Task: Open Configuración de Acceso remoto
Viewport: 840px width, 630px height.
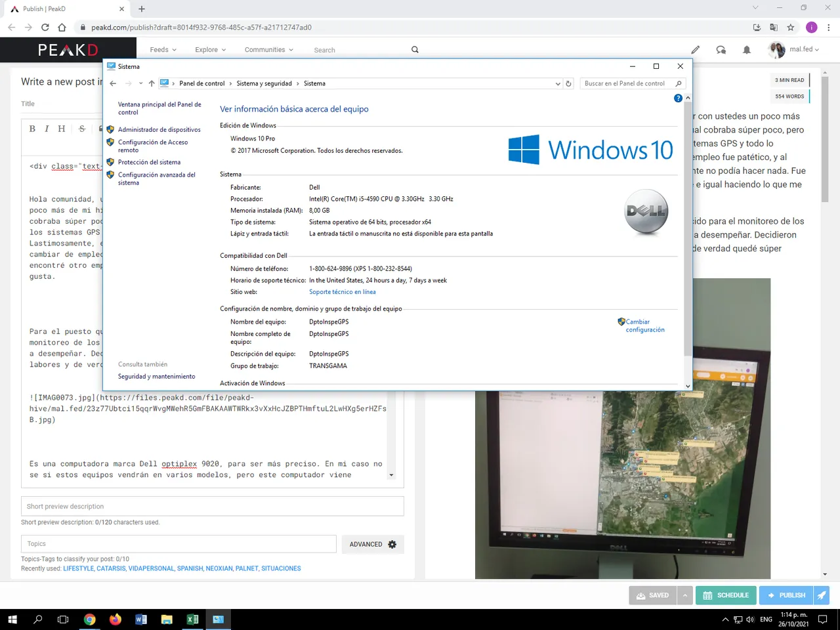Action: pyautogui.click(x=153, y=146)
